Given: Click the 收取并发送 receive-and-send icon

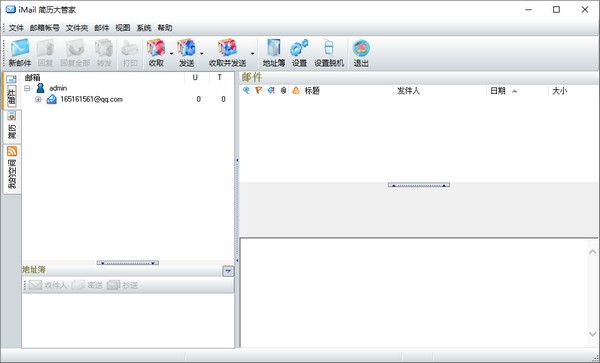Looking at the screenshot, I should 227,53.
